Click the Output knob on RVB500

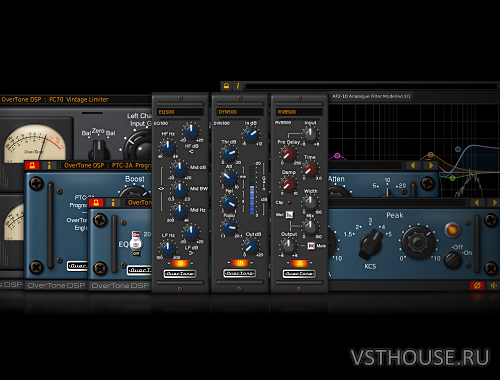(x=288, y=246)
